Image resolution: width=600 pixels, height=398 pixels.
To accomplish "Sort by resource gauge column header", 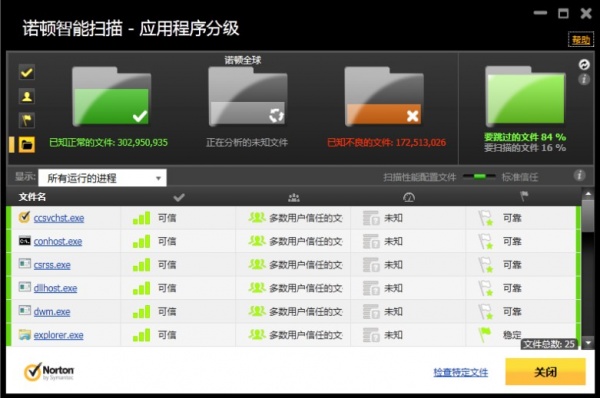I will (x=409, y=197).
